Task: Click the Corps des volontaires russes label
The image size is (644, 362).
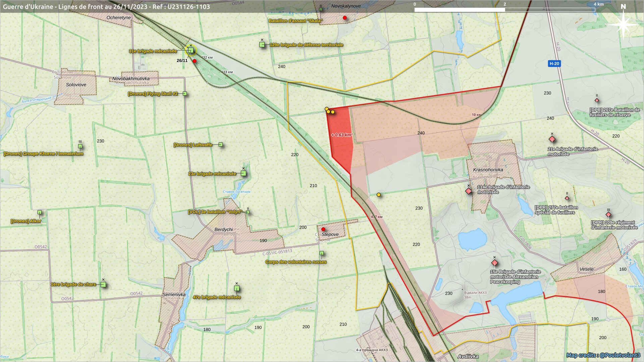Action: (296, 262)
